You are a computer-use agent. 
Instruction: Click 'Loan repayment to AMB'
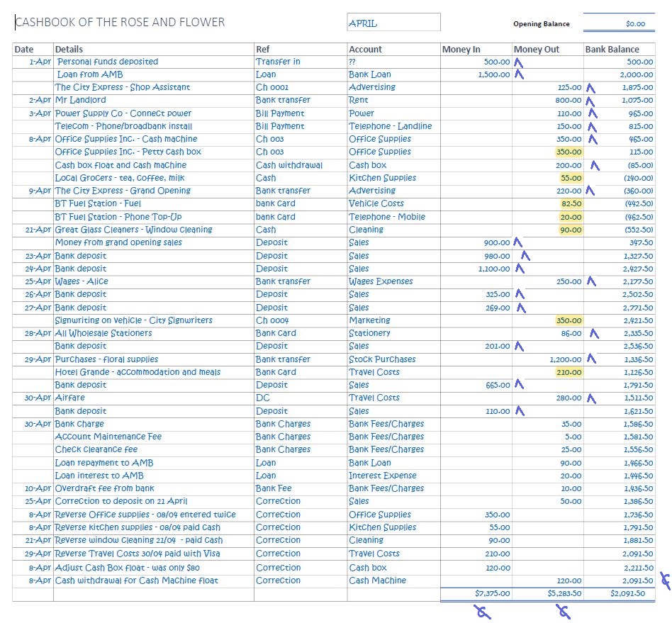tap(104, 464)
